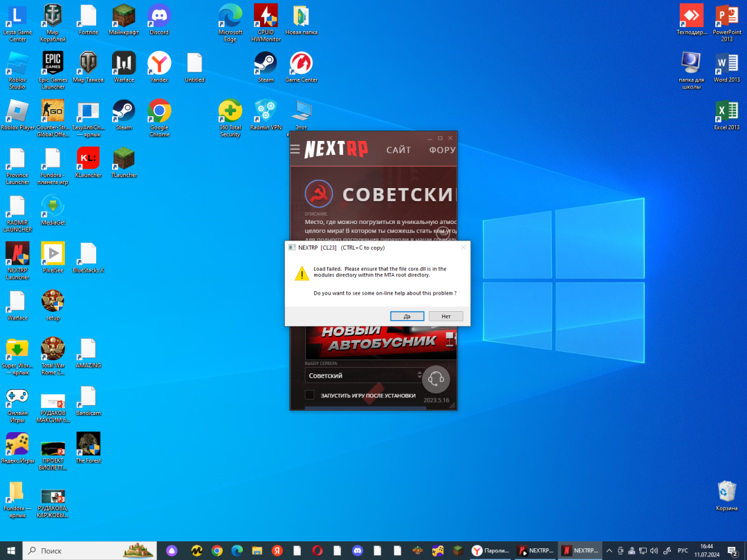Click the Нет button in error dialog
The height and width of the screenshot is (560, 747).
pyautogui.click(x=445, y=316)
